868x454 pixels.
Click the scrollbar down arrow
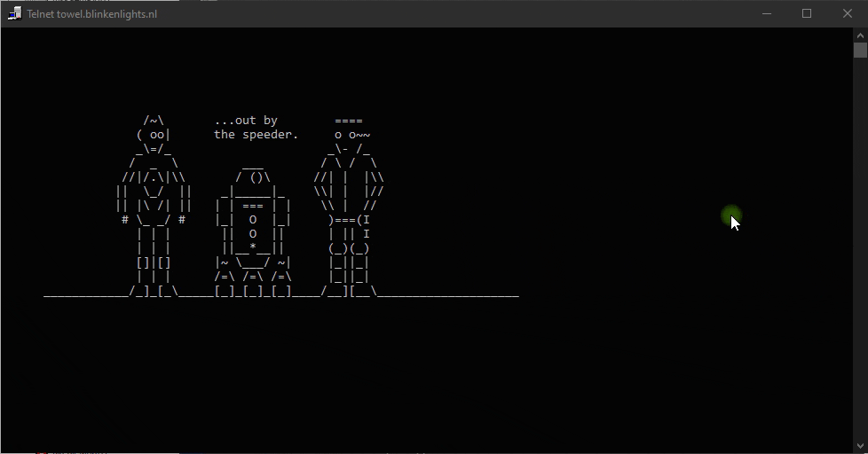860,446
